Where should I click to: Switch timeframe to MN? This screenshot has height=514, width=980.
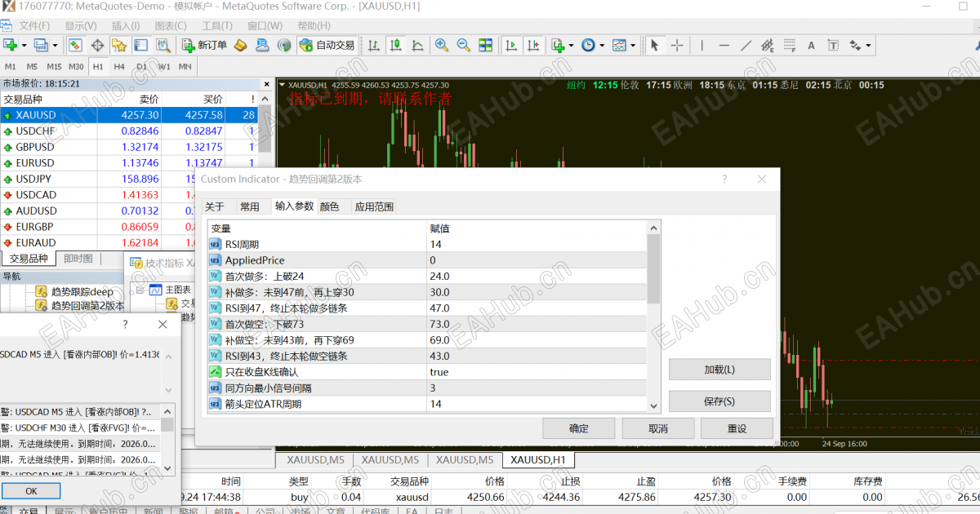pos(185,66)
